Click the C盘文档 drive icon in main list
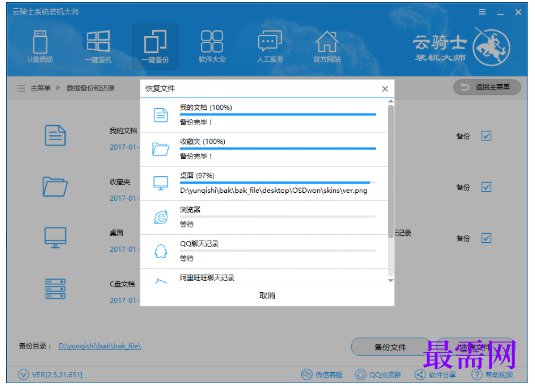Image resolution: width=535 pixels, height=386 pixels. [x=55, y=289]
